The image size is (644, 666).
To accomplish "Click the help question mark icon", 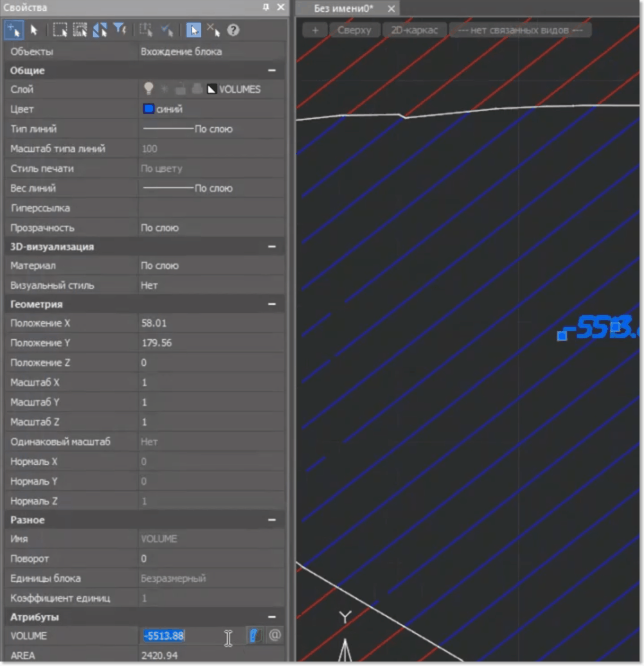I will pos(233,30).
